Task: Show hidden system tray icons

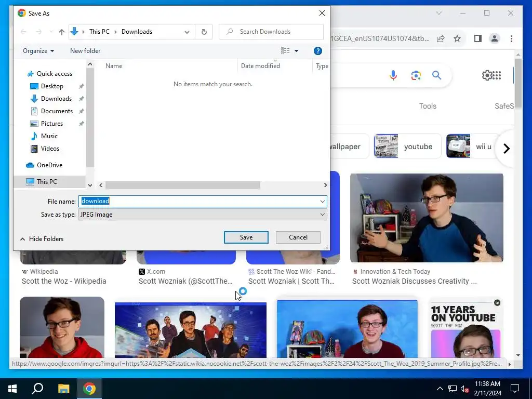Action: (x=440, y=389)
